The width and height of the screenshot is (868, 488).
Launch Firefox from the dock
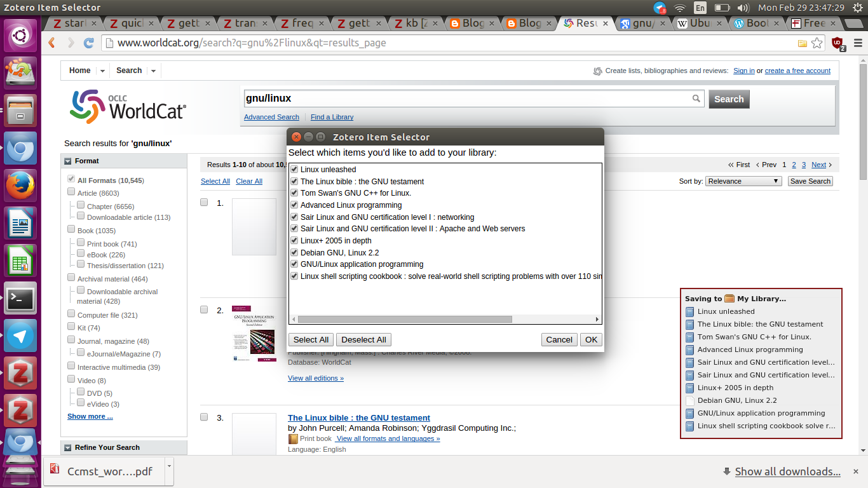point(21,186)
